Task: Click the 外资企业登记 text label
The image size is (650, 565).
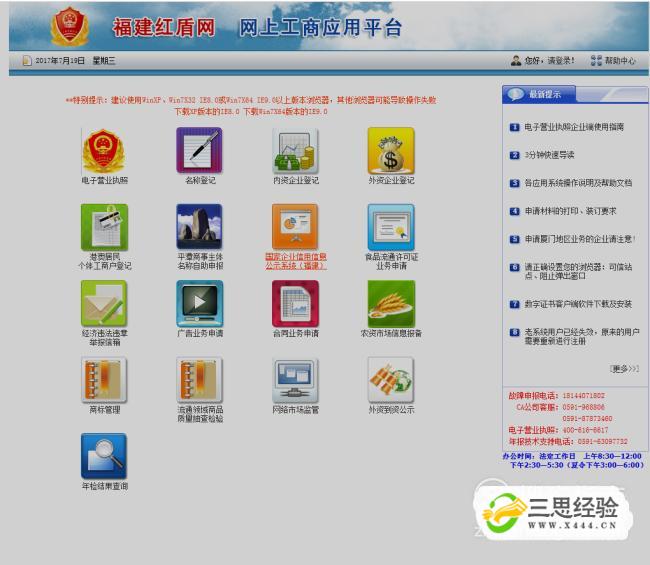Action: point(391,180)
